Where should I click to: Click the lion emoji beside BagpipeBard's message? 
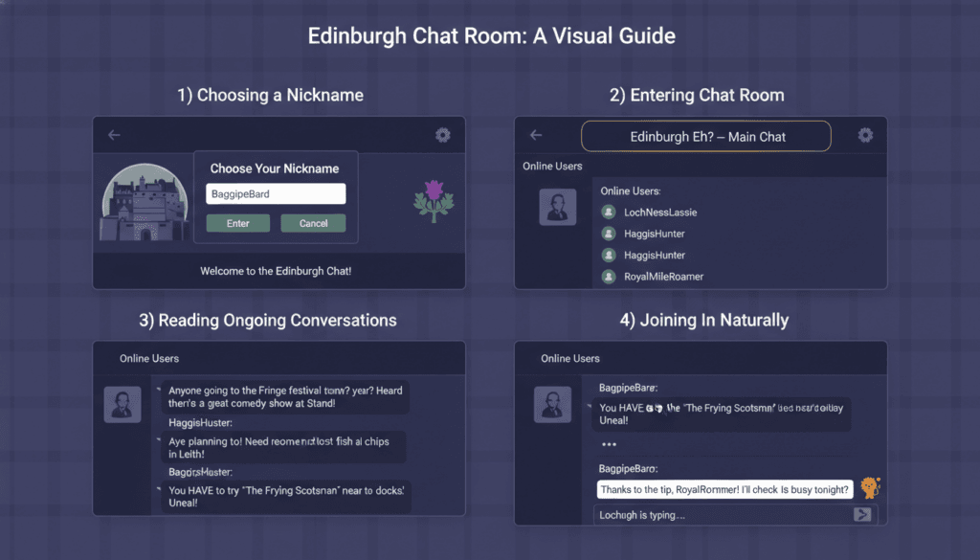[x=869, y=488]
